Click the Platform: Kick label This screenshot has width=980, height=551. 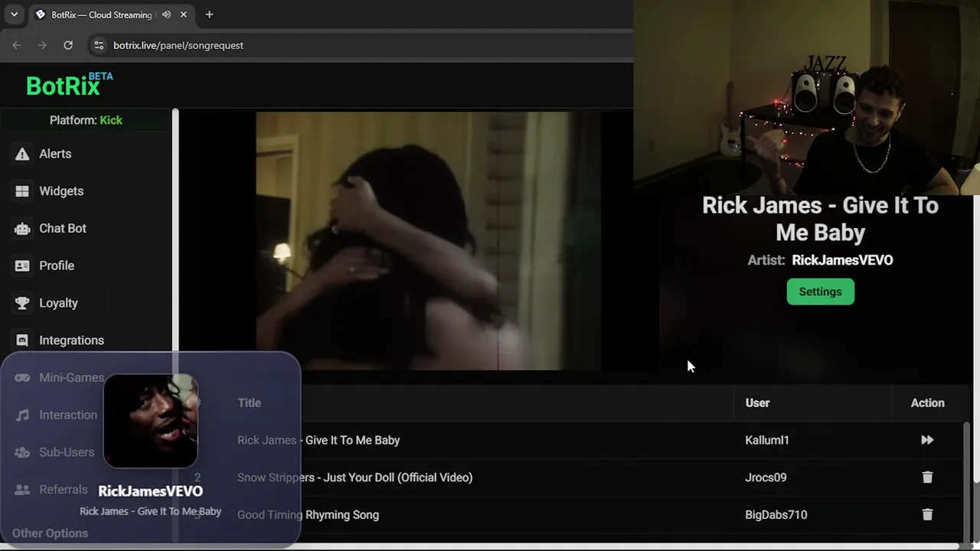tap(86, 120)
